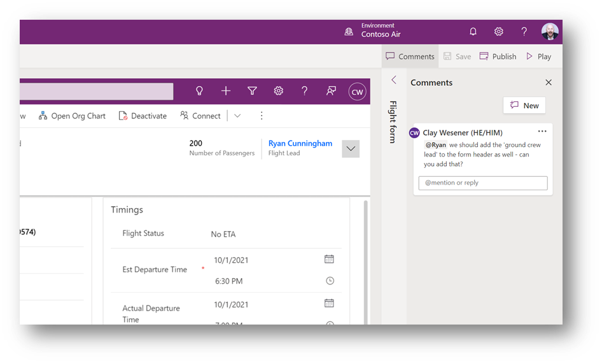
Task: Click the calendar icon for Est Departure Time
Action: coord(329,259)
